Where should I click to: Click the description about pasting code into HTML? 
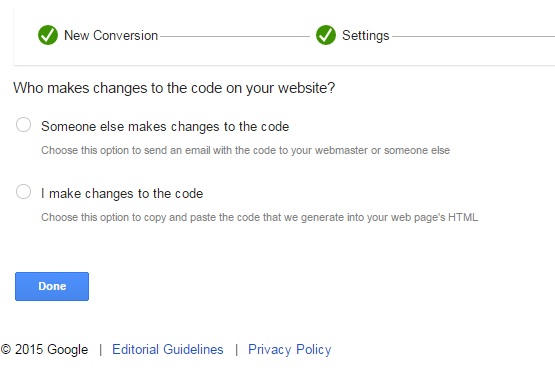[x=259, y=217]
